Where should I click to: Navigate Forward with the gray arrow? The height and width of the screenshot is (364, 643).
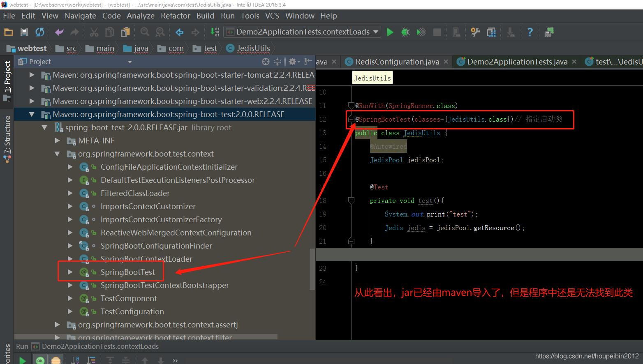tap(195, 32)
